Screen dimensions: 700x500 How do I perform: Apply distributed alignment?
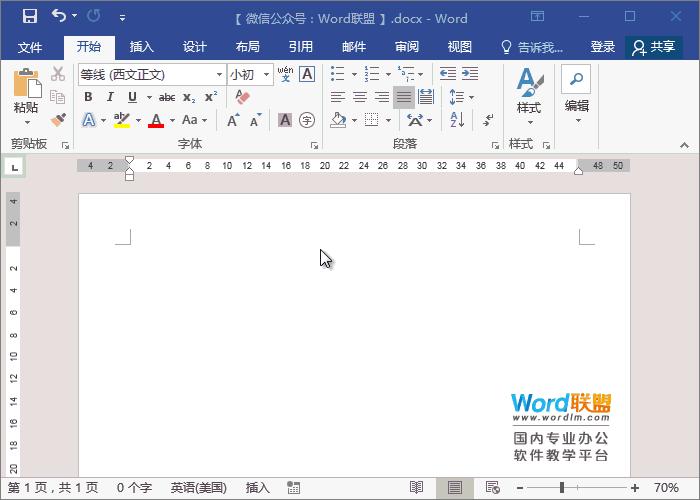click(426, 97)
